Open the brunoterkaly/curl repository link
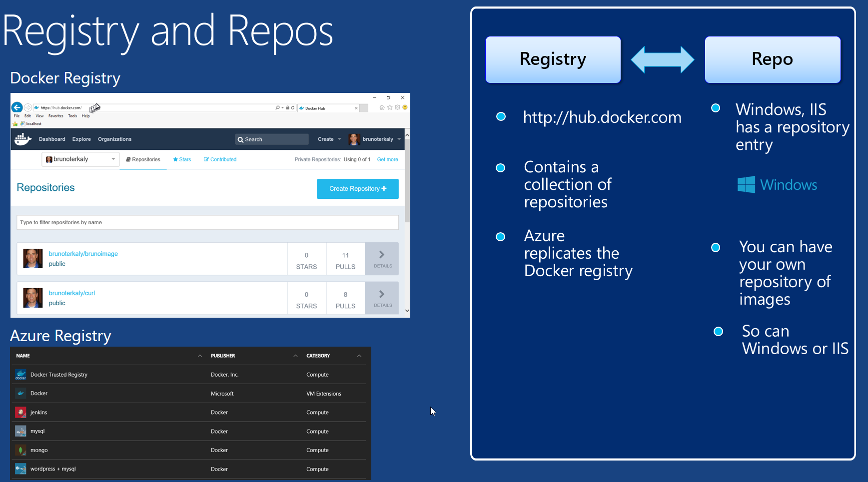Viewport: 868px width, 482px height. 72,293
